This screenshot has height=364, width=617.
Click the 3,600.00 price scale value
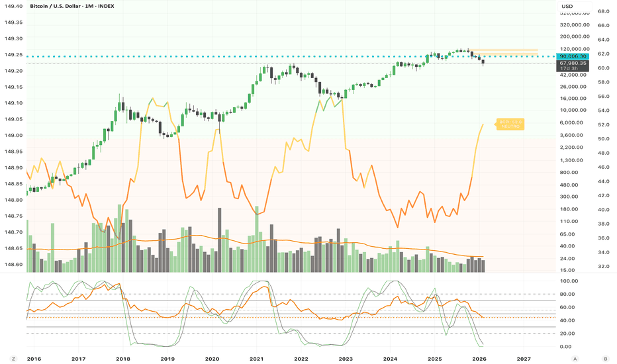[572, 136]
